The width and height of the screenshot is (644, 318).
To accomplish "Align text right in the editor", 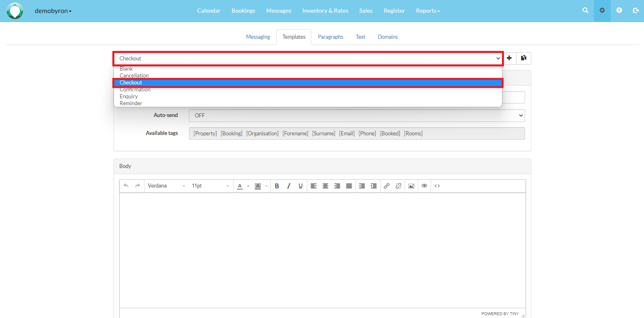I will (x=337, y=186).
